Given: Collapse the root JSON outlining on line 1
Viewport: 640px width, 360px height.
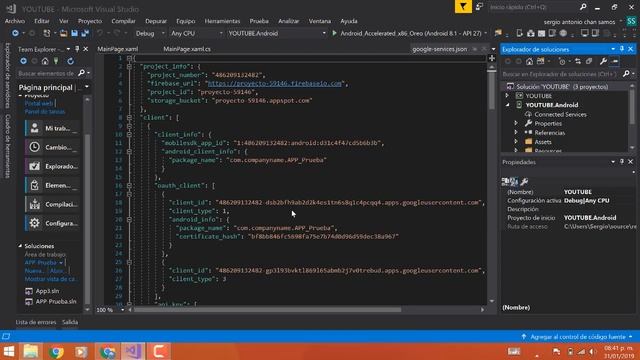Looking at the screenshot, I should 129,58.
